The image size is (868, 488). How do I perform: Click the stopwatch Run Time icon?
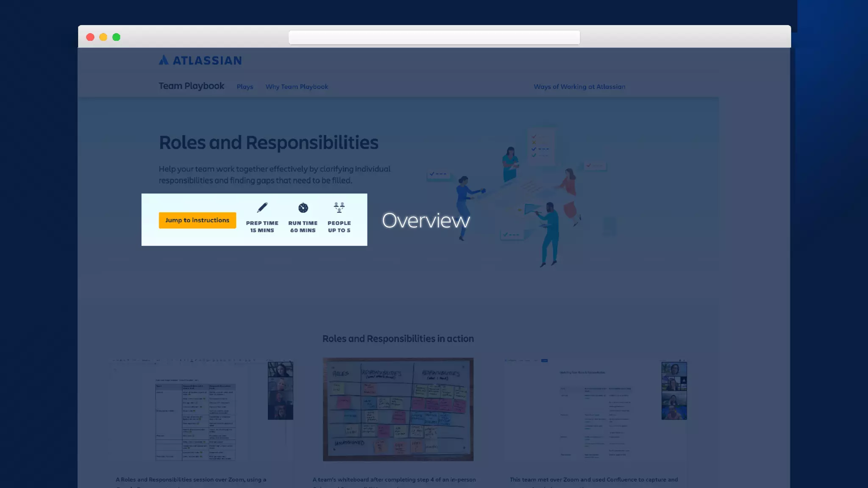(303, 208)
